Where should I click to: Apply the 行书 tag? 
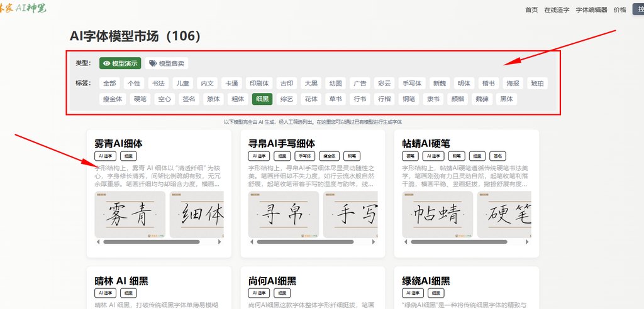tap(360, 99)
